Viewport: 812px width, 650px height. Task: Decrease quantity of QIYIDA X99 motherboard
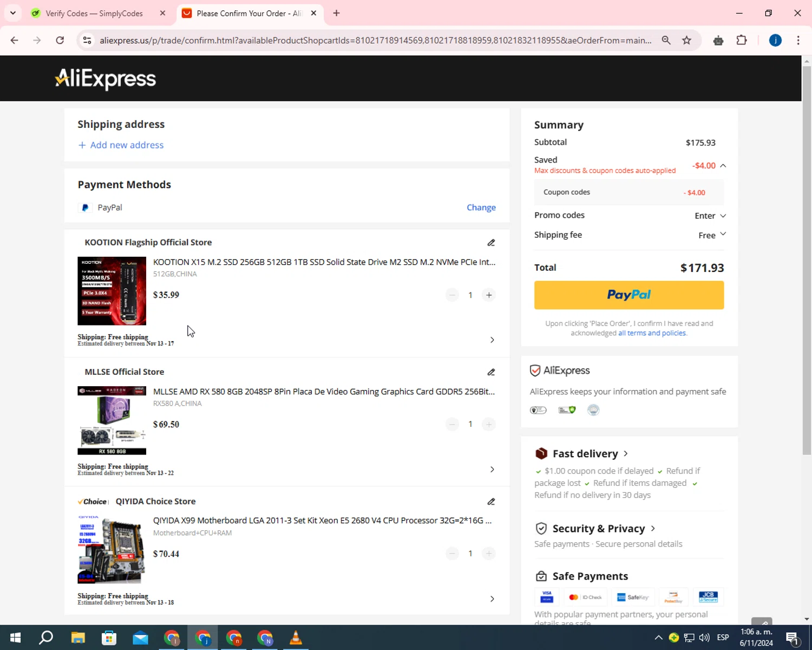click(452, 554)
